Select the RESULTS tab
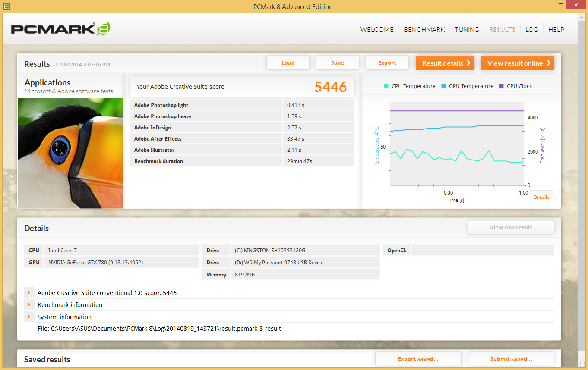Viewport: 588px width, 370px height. pos(502,30)
